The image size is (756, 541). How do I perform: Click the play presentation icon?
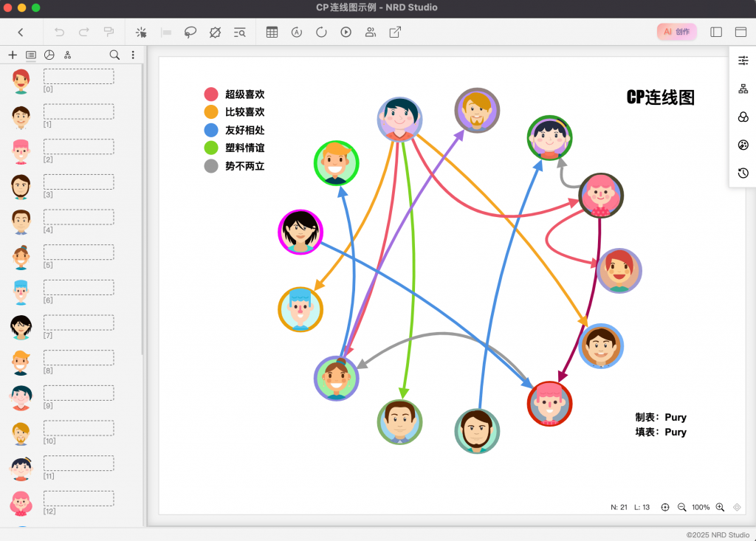tap(346, 32)
